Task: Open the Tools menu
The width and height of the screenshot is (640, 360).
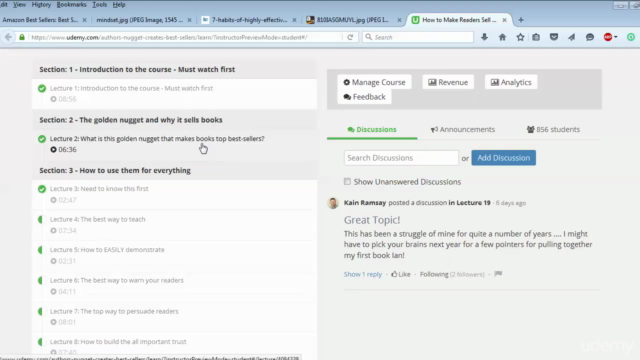Action: (x=100, y=4)
